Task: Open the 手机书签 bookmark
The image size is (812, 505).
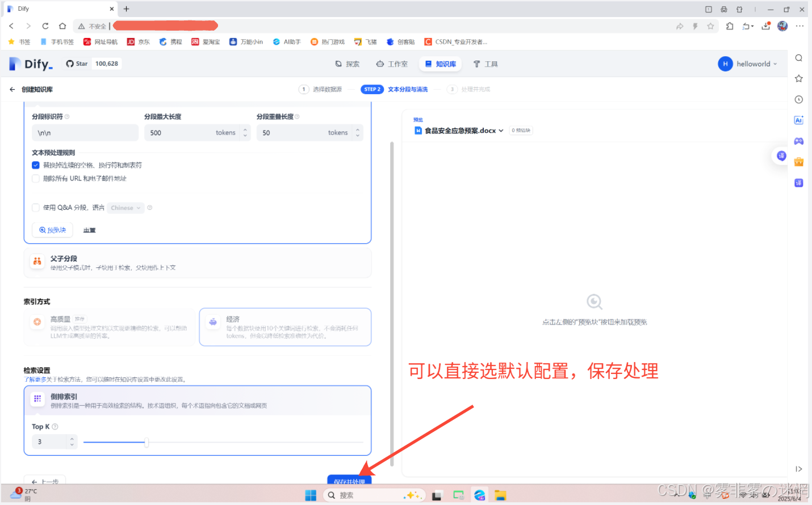Action: click(57, 42)
